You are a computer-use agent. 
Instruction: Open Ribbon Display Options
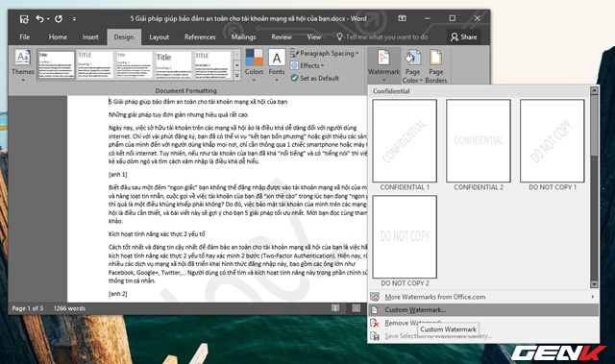point(402,18)
